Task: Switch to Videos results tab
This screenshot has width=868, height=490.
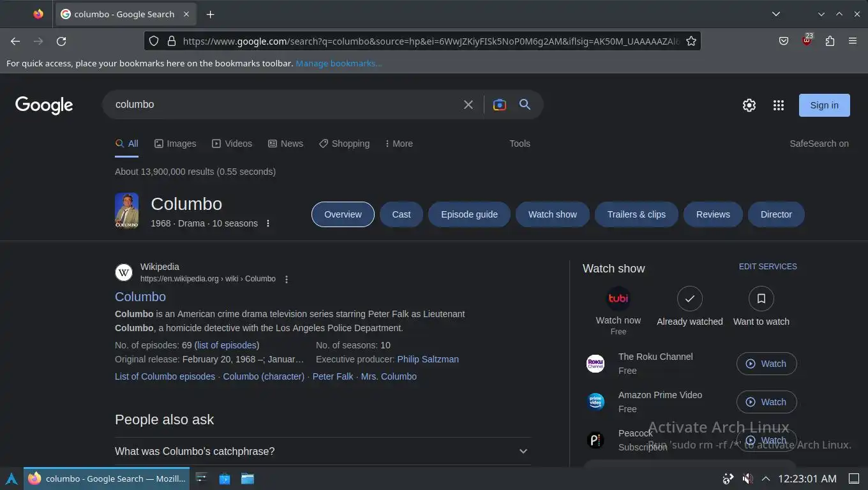Action: click(232, 144)
